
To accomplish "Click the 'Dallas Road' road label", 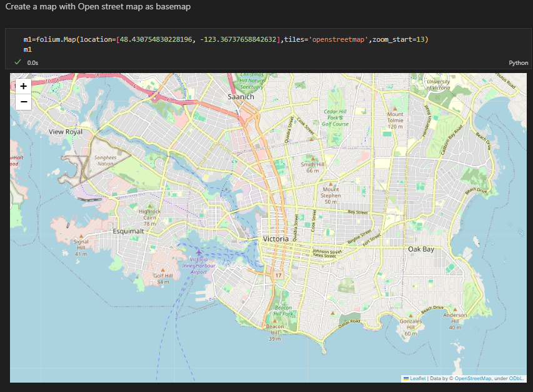I will (349, 323).
